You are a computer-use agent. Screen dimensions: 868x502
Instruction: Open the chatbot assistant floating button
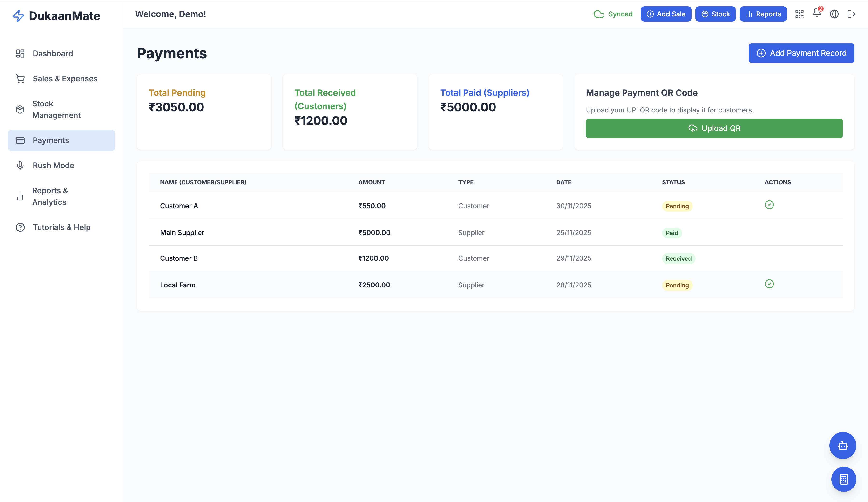pos(843,446)
